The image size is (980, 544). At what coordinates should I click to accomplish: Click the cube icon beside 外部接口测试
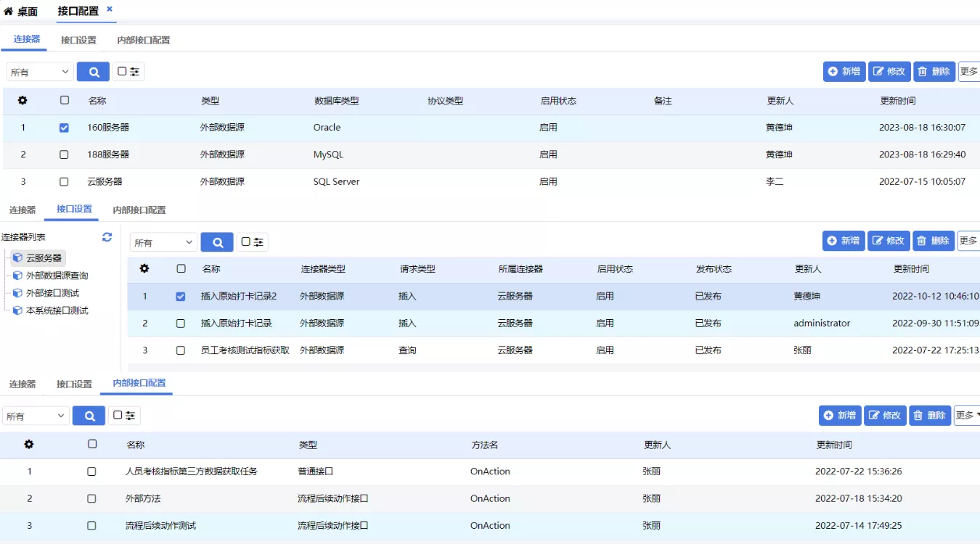[x=17, y=293]
